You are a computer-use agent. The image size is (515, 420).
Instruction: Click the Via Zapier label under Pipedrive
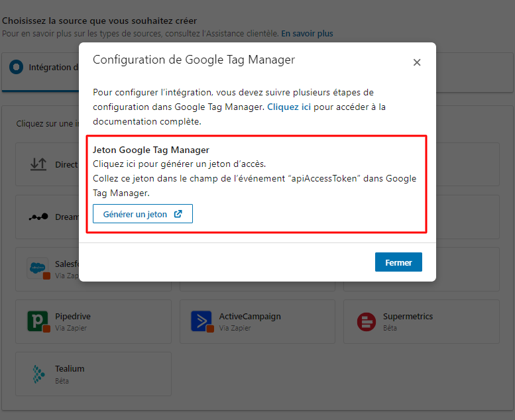[71, 328]
